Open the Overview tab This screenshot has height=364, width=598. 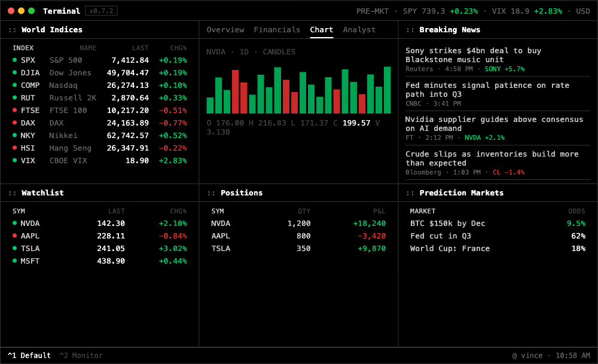225,30
